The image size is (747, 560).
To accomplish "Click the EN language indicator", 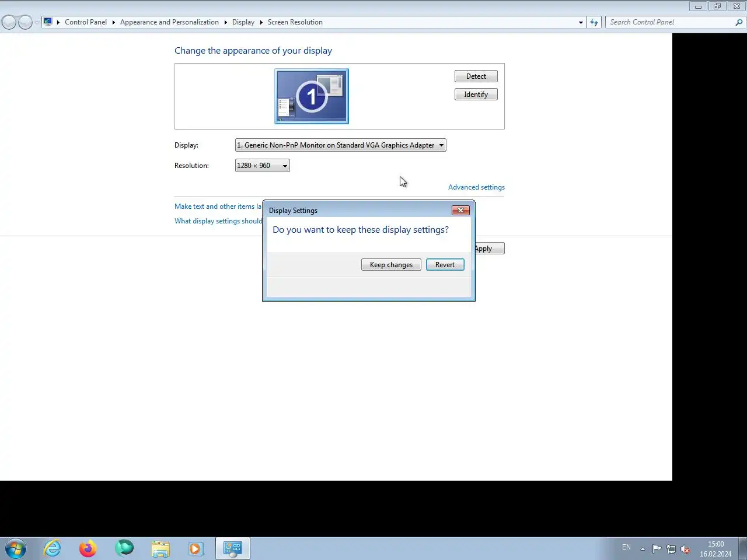I will tap(626, 548).
